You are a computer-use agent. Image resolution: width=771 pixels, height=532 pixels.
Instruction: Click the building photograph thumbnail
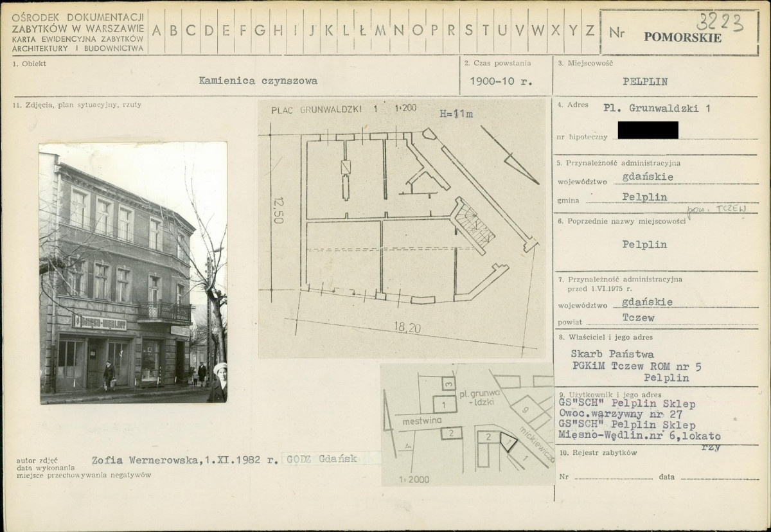click(134, 272)
